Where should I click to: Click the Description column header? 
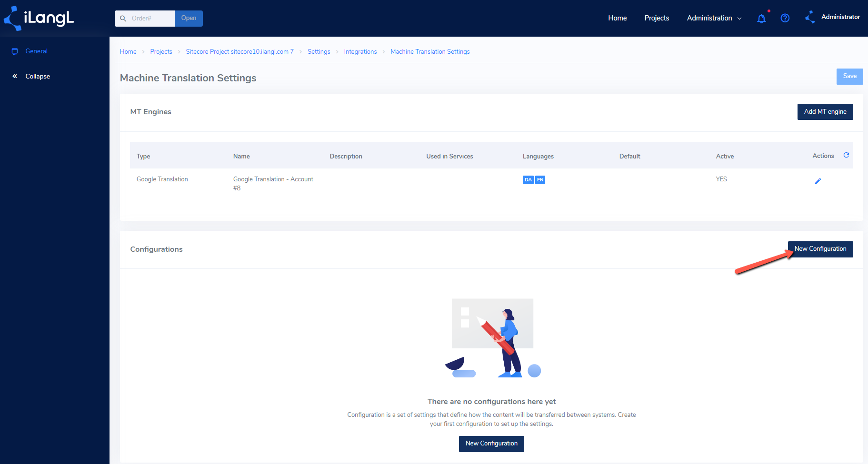click(x=346, y=157)
